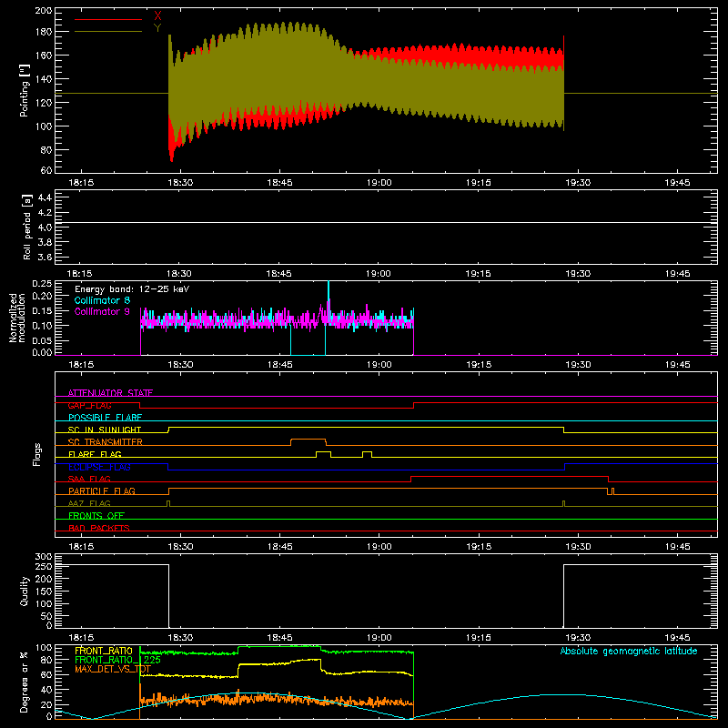728x728 pixels.
Task: Click the yellow FRONT_RATIO legend
Action: (104, 651)
